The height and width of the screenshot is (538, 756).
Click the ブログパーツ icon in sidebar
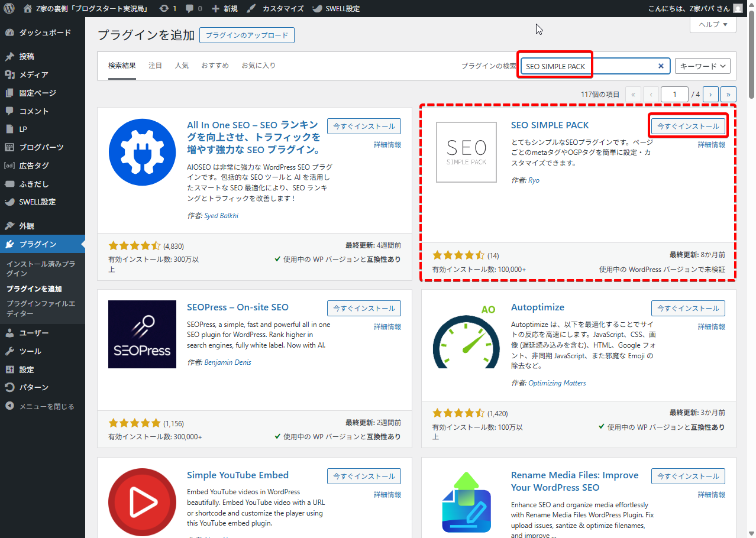(9, 147)
